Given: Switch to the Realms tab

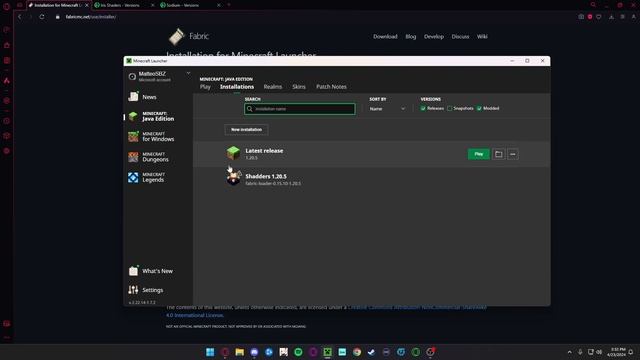Looking at the screenshot, I should pos(273,87).
